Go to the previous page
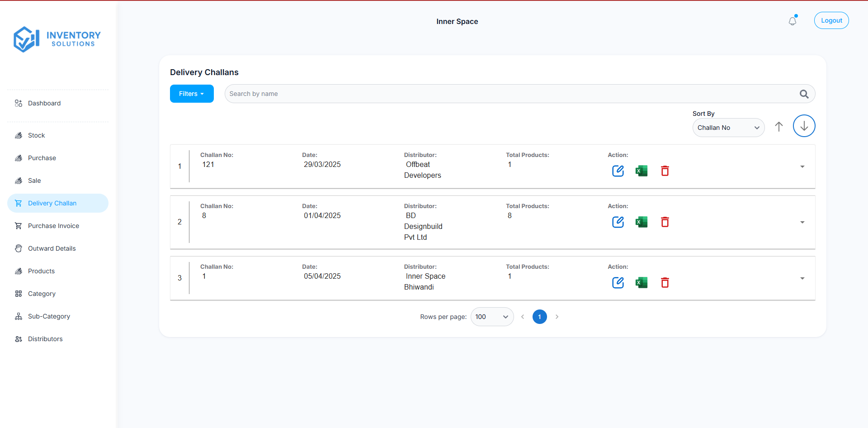The width and height of the screenshot is (868, 428). [x=523, y=317]
